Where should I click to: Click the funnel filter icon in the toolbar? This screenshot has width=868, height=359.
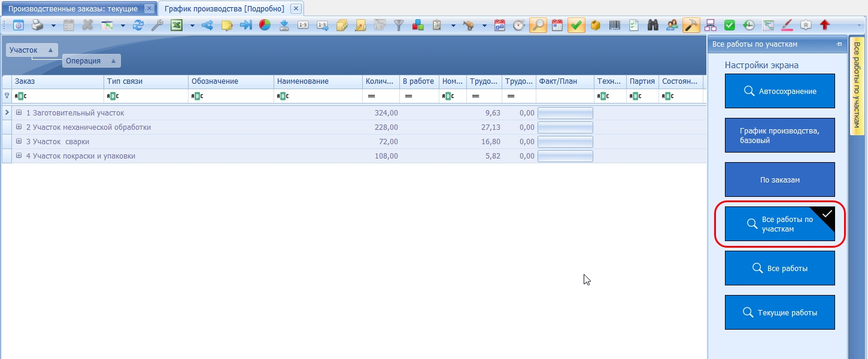click(x=399, y=25)
